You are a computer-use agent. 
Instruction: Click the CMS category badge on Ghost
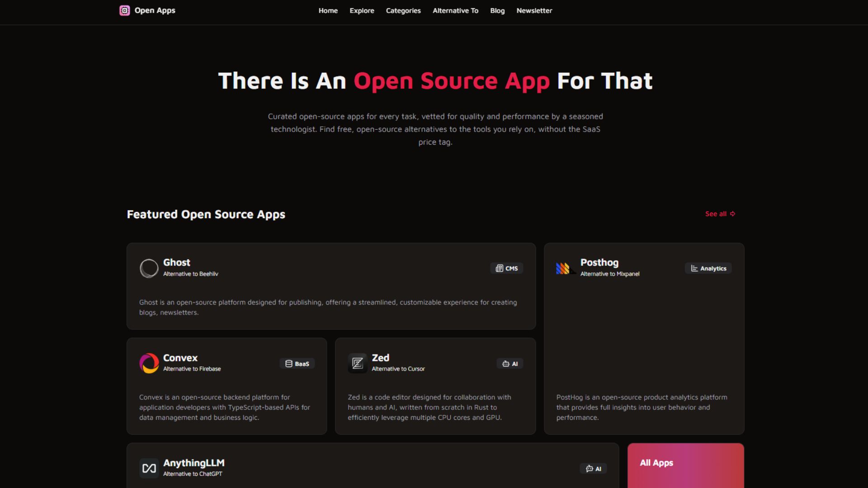pos(506,268)
